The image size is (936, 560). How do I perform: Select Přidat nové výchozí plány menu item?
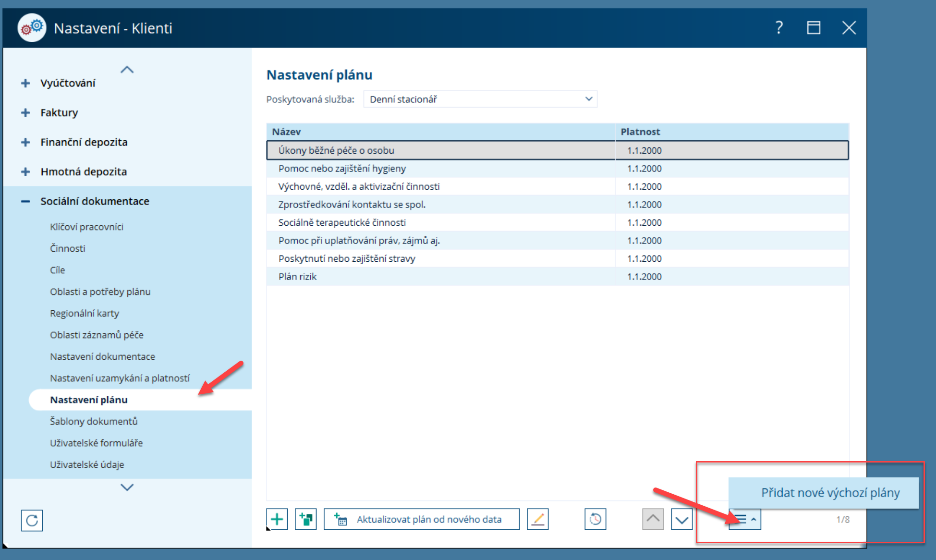[x=830, y=493]
